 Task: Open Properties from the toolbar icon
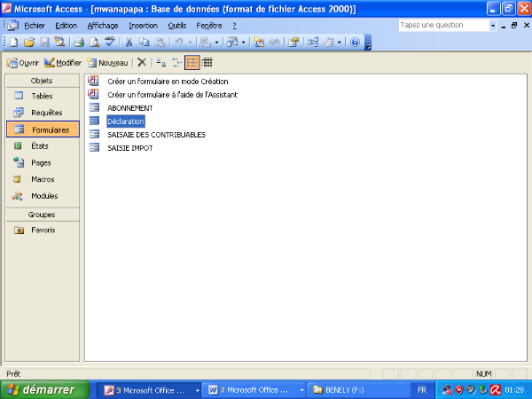[x=293, y=43]
